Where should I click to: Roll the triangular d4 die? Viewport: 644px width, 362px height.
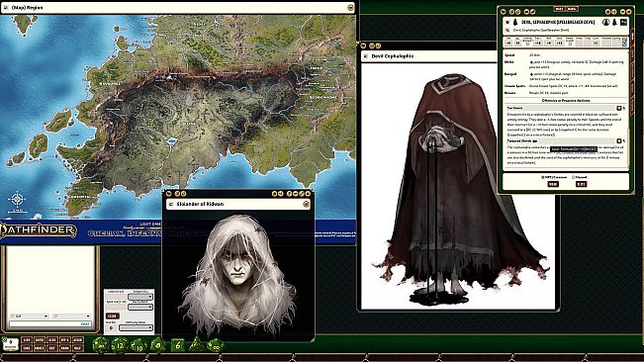197,345
